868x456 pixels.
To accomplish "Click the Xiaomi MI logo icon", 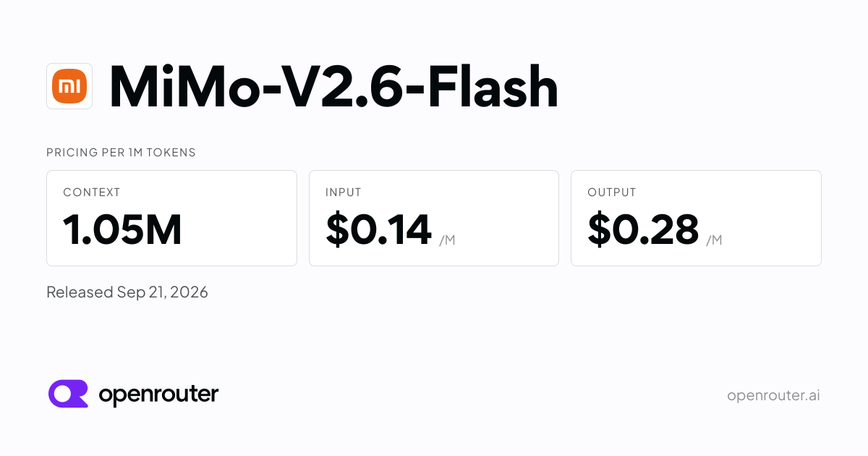I will [69, 86].
